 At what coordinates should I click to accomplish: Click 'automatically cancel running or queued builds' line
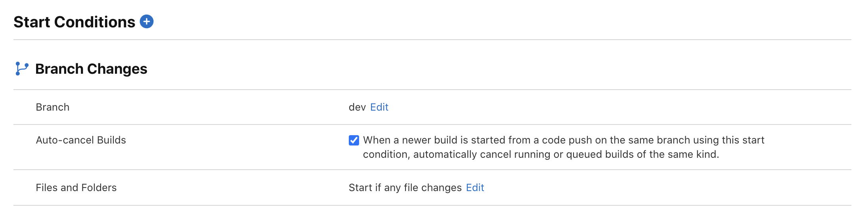click(524, 154)
